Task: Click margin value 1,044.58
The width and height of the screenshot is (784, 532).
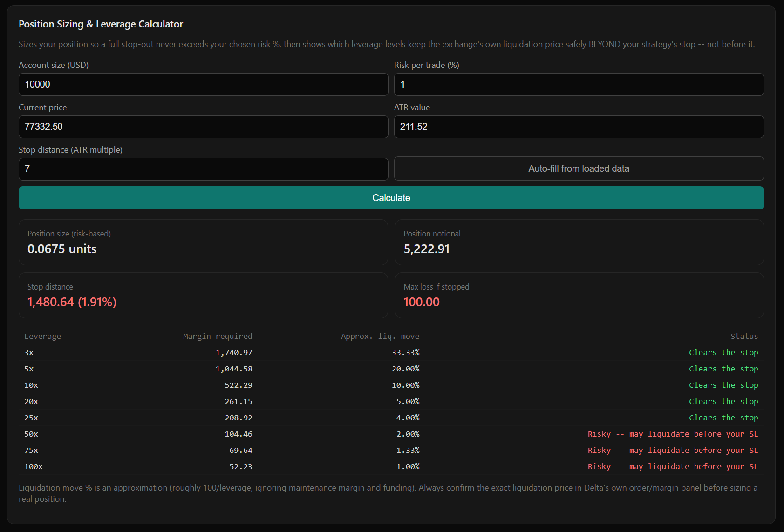Action: [x=234, y=369]
